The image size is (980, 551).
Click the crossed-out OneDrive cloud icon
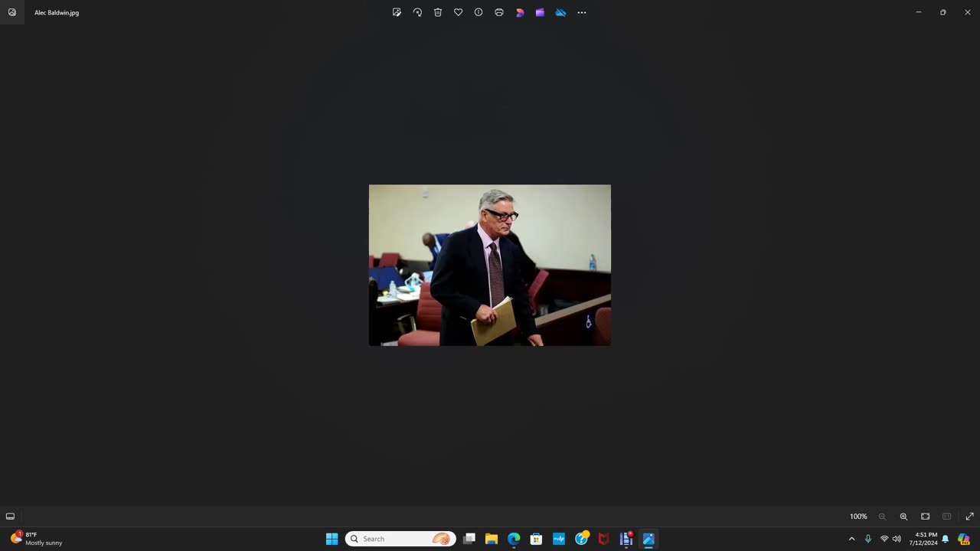tap(560, 12)
